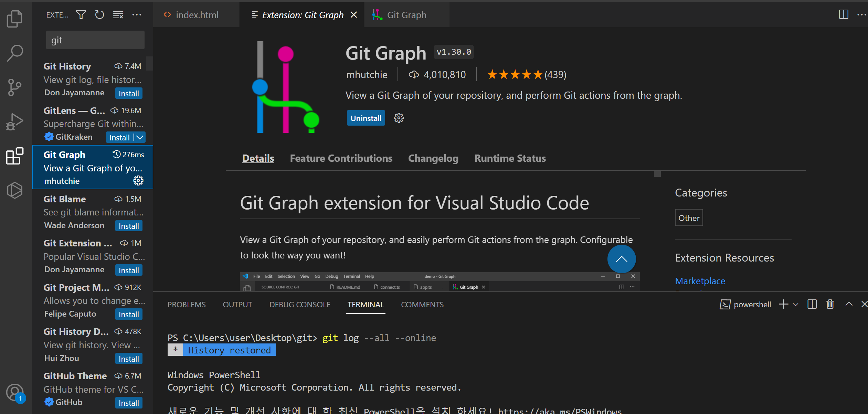The height and width of the screenshot is (414, 868).
Task: Split the editor right
Action: (x=843, y=14)
